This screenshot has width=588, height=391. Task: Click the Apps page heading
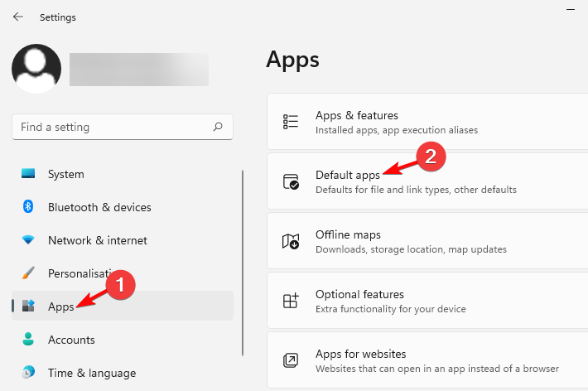(292, 60)
